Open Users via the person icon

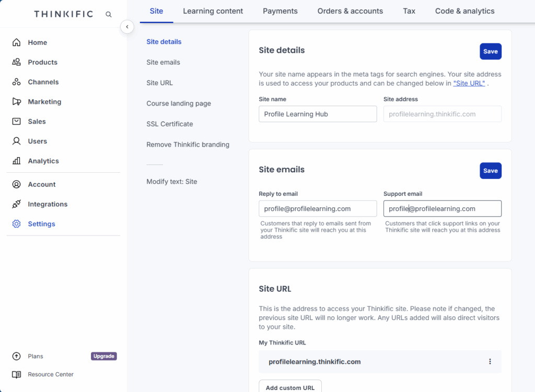pos(17,141)
